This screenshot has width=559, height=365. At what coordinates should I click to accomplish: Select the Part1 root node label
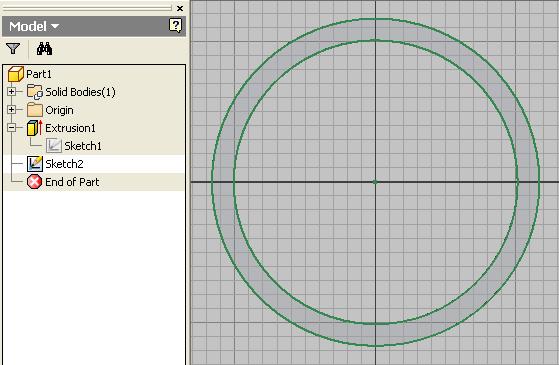point(39,74)
